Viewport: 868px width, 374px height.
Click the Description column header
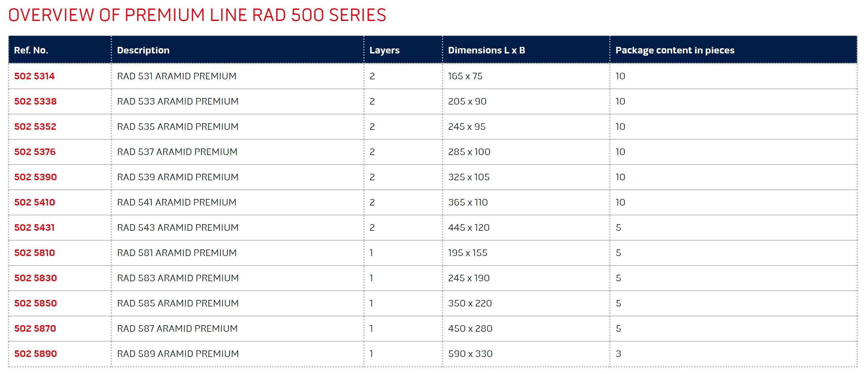(143, 50)
